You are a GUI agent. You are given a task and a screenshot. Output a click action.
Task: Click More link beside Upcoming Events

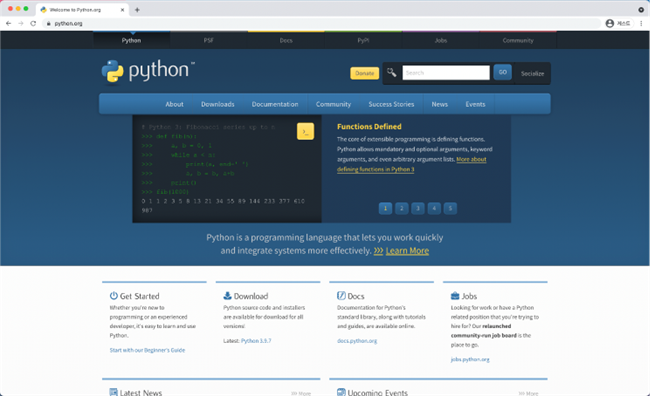(529, 393)
